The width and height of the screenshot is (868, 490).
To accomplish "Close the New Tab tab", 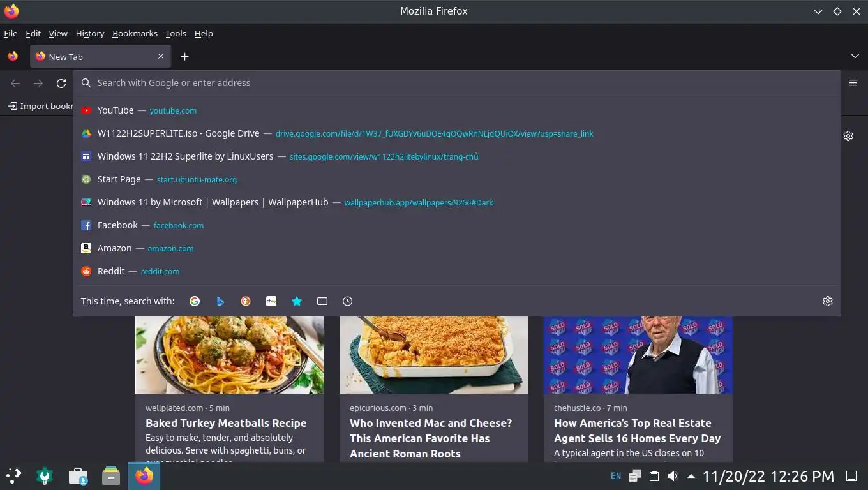I will tap(161, 56).
